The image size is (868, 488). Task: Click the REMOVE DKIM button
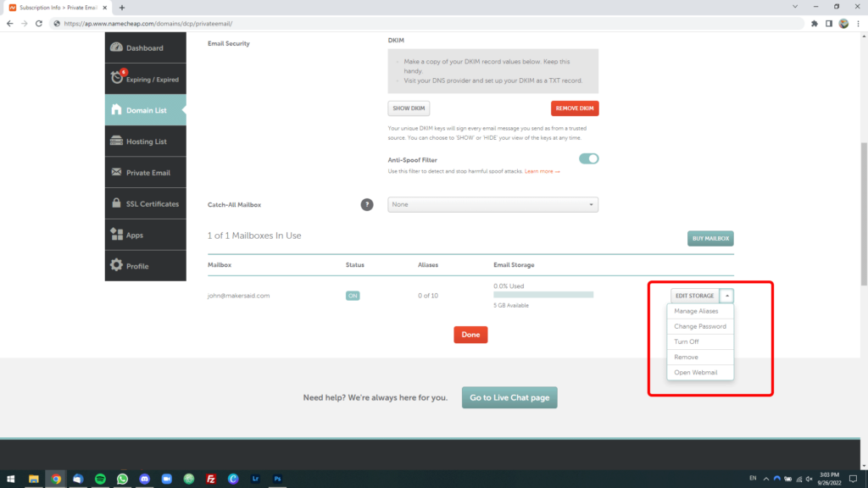point(575,108)
